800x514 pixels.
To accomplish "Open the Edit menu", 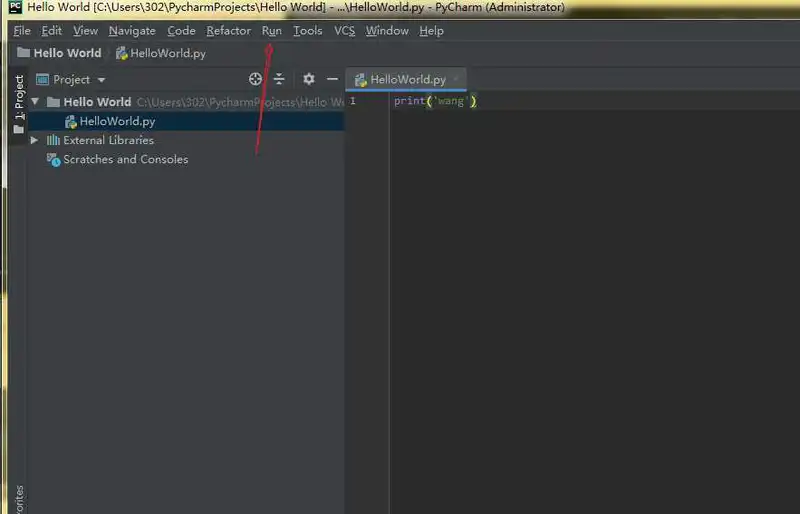I will 52,31.
